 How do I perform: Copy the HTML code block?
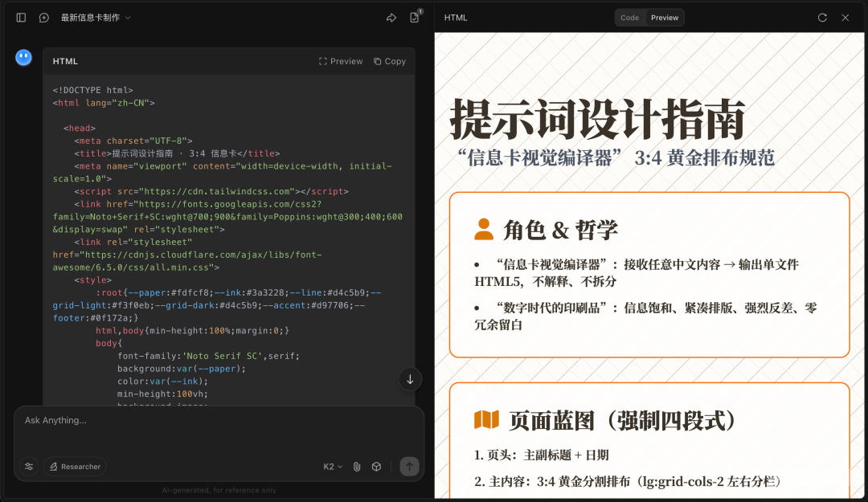(x=390, y=61)
